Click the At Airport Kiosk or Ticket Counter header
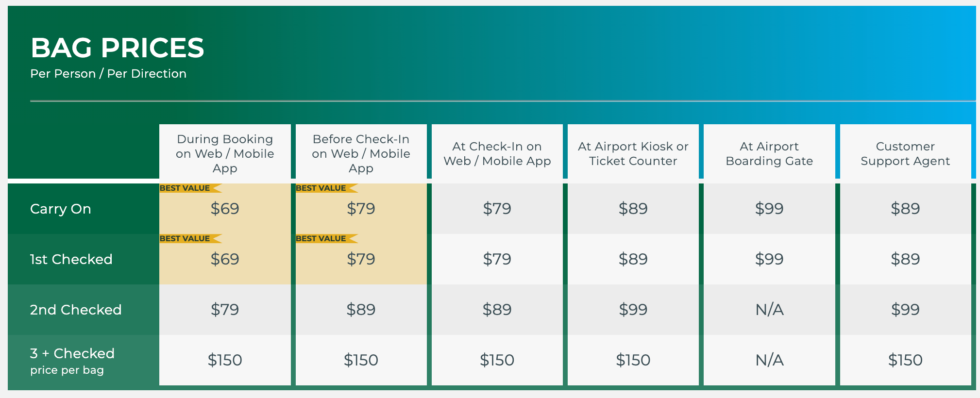Screen dimensions: 980x398 [x=633, y=153]
